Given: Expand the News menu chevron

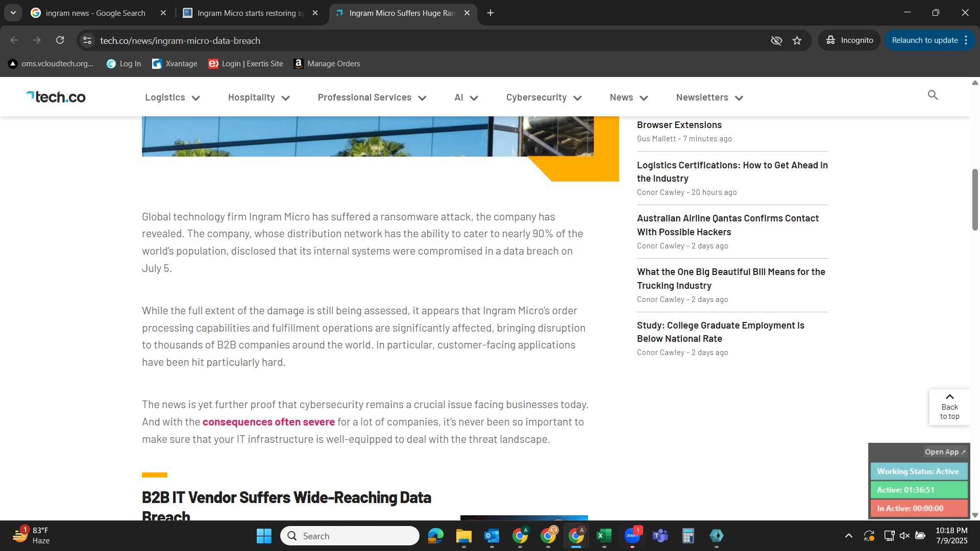Looking at the screenshot, I should [x=644, y=98].
